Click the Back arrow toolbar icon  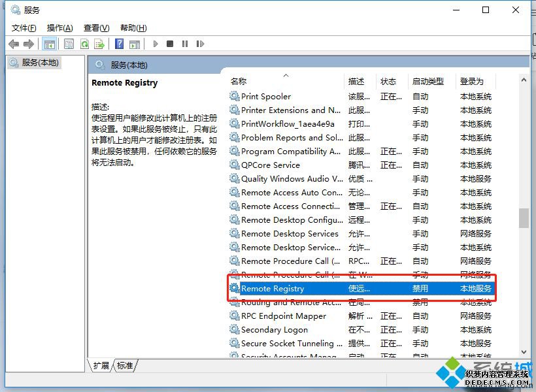[14, 44]
